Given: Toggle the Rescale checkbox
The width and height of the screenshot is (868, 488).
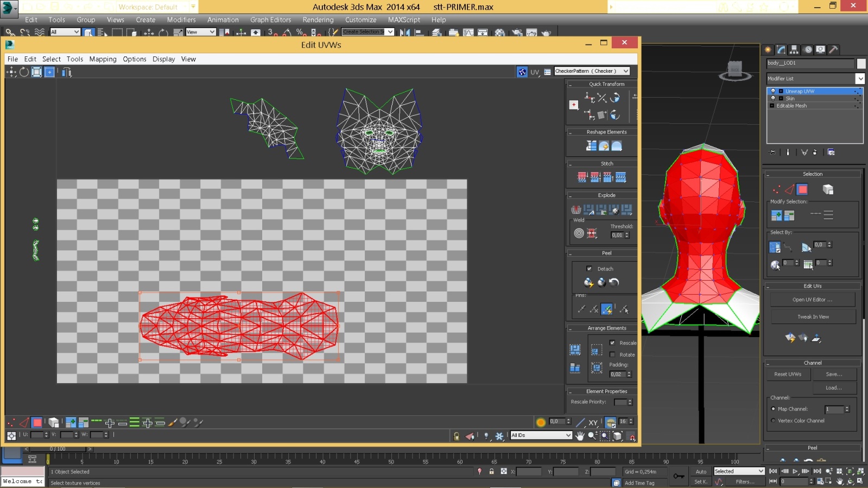Looking at the screenshot, I should click(612, 343).
